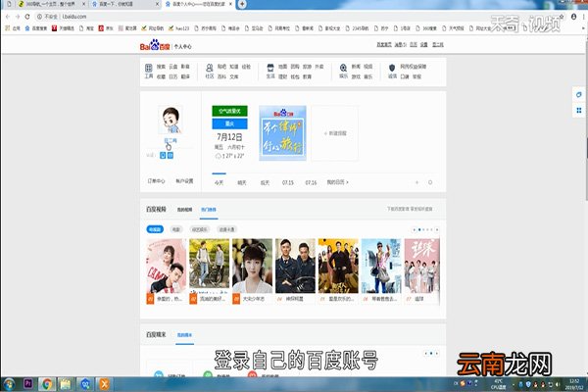Open Google Chrome from the taskbar
This screenshot has width=588, height=392.
(47, 384)
